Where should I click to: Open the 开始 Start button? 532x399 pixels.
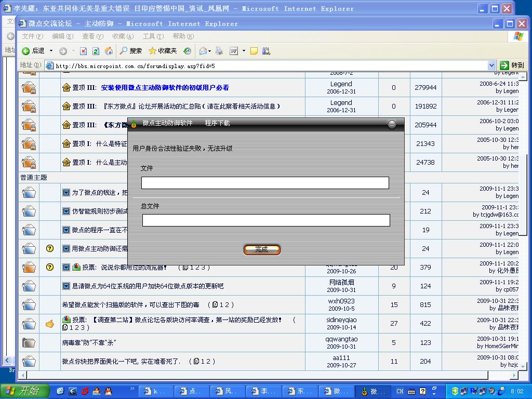tap(25, 391)
